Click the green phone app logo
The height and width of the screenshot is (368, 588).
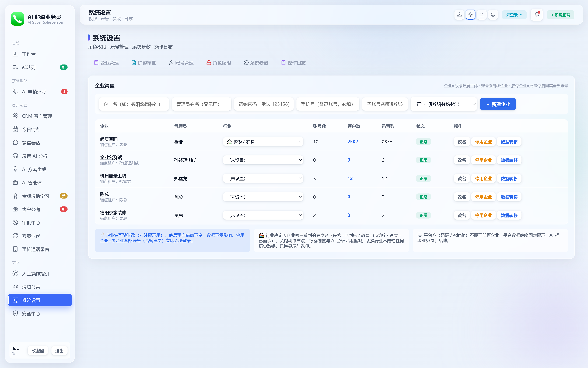coord(17,19)
